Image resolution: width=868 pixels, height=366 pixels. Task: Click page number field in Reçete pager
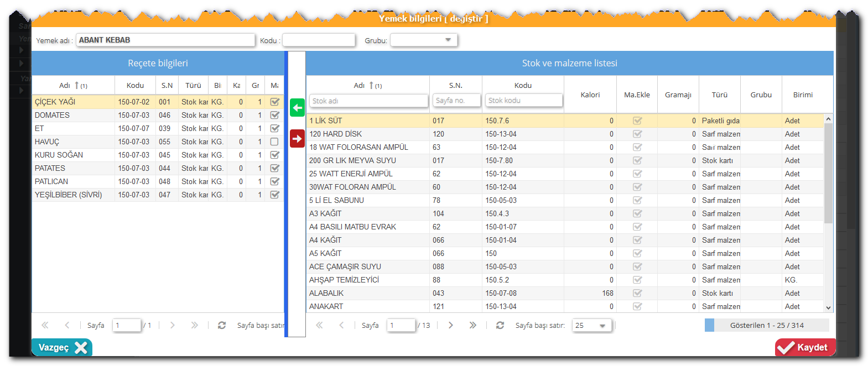pyautogui.click(x=127, y=325)
